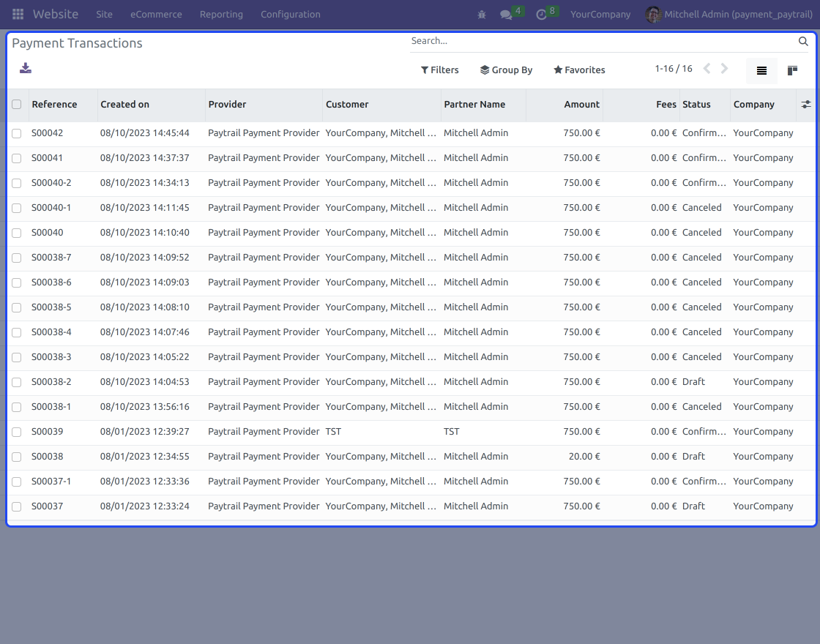The image size is (820, 644).
Task: Toggle the select-all header checkbox
Action: point(17,104)
